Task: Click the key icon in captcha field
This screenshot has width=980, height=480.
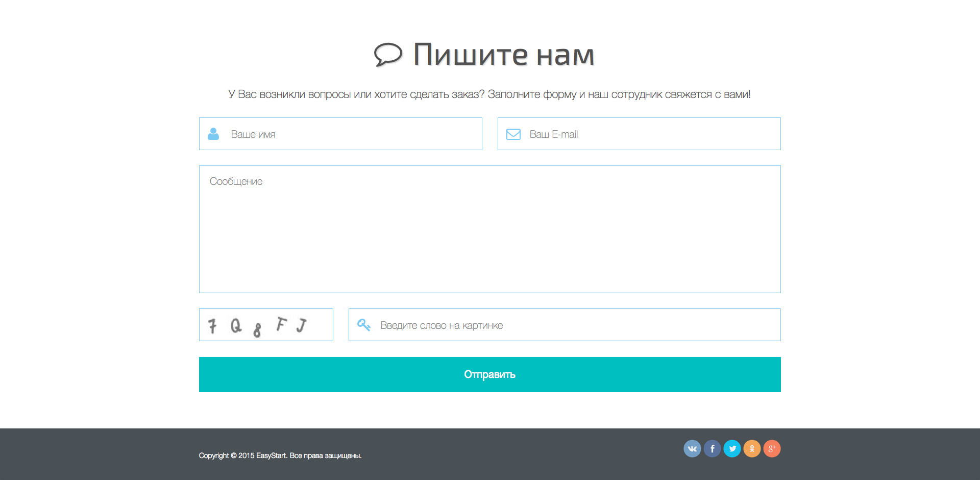Action: click(x=363, y=325)
